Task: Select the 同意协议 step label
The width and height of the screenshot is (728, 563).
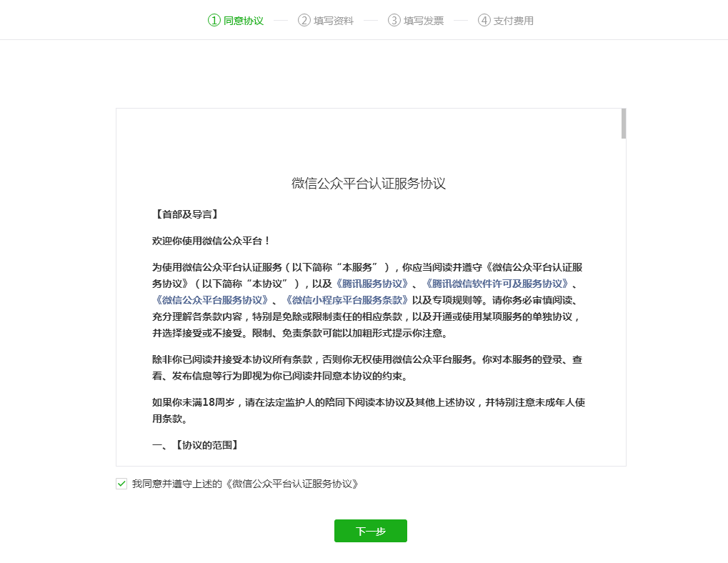Action: pyautogui.click(x=244, y=21)
